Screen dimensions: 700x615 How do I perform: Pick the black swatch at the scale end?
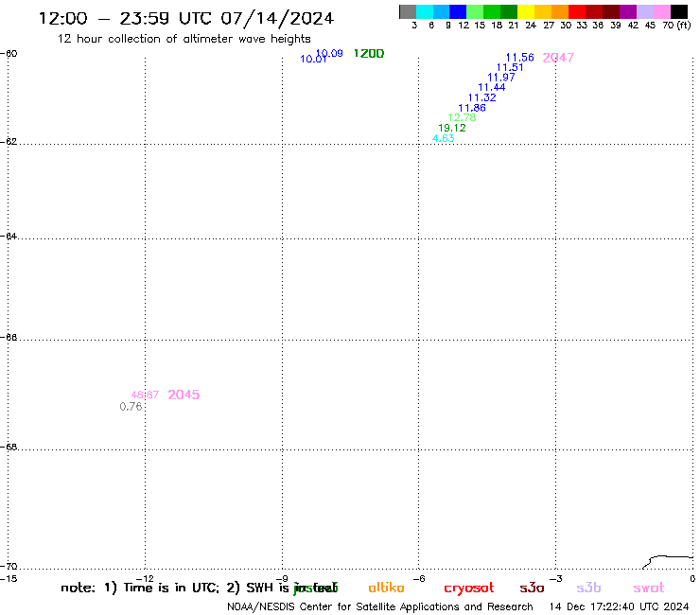tap(679, 11)
